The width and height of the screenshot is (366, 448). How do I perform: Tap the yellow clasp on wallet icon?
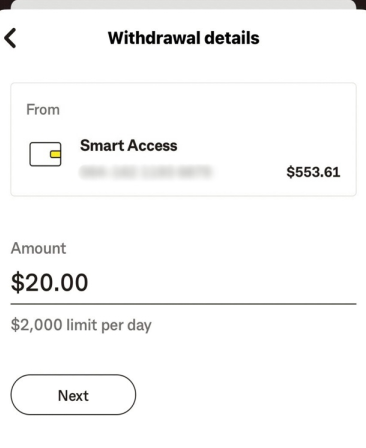55,154
